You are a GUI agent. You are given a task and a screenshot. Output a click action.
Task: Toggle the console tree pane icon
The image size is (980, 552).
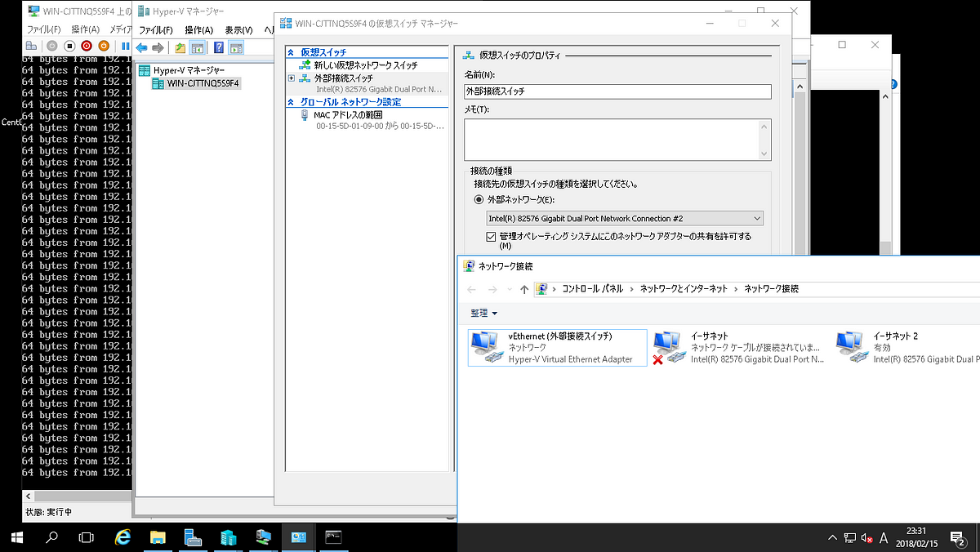click(197, 47)
